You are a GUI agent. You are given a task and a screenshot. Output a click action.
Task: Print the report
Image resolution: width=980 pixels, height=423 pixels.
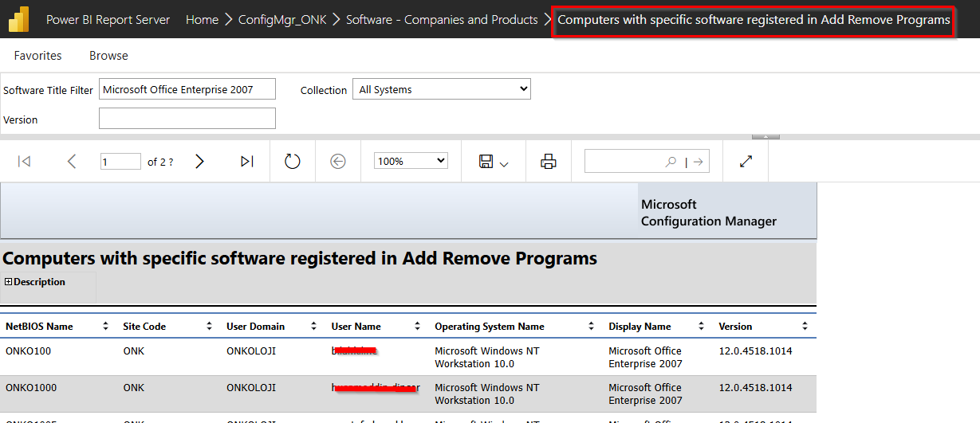(x=549, y=162)
